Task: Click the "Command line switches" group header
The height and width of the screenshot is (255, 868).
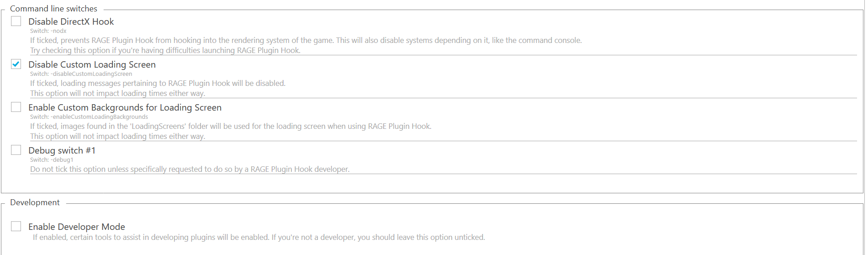Action: [x=53, y=9]
